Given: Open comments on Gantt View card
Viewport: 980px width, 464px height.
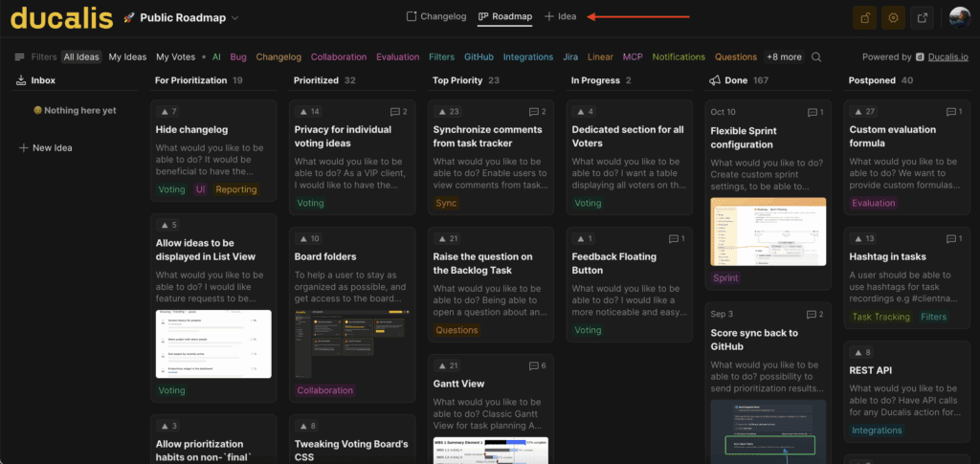Looking at the screenshot, I should [x=538, y=366].
